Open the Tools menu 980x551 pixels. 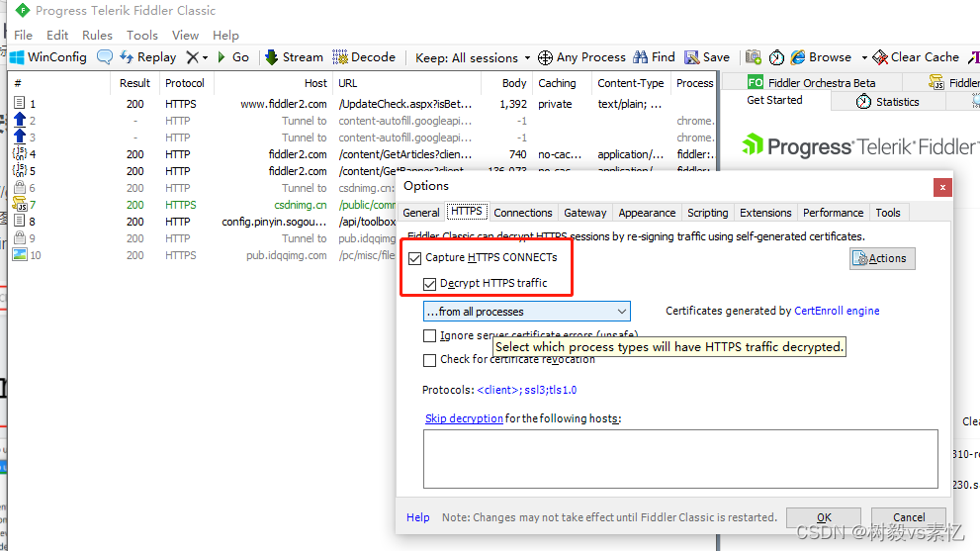point(142,35)
